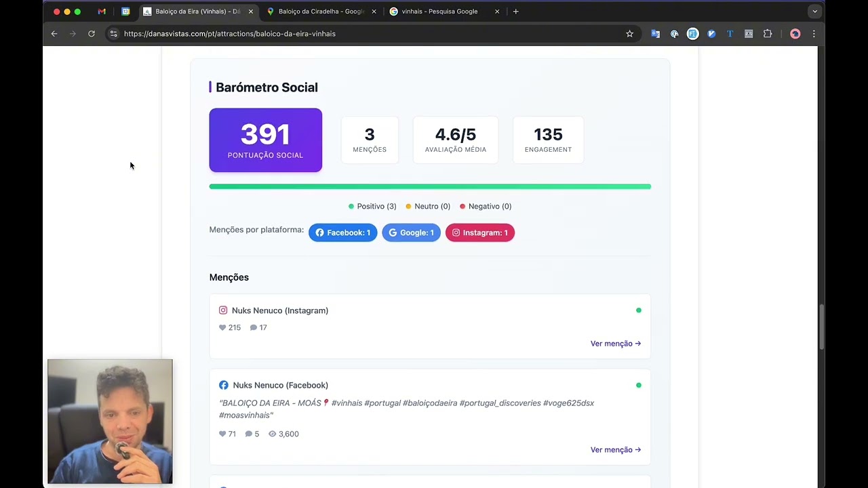This screenshot has height=488, width=868.
Task: Open the blue circled extension icon
Action: [692, 34]
